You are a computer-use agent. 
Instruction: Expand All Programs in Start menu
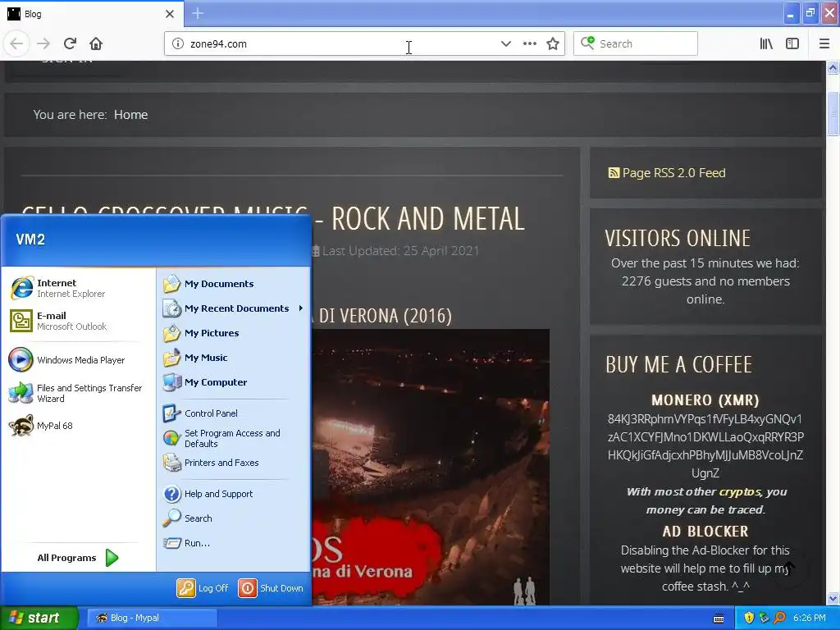[x=78, y=558]
